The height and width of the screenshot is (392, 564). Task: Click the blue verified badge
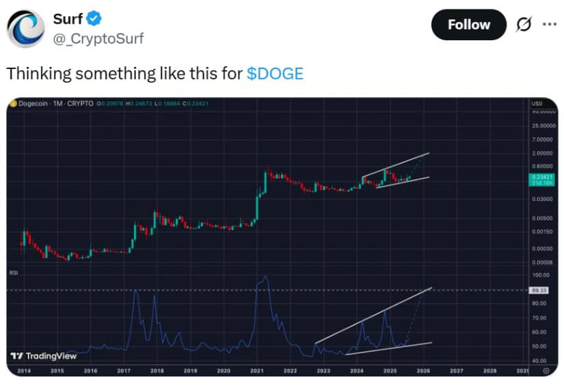click(x=95, y=18)
